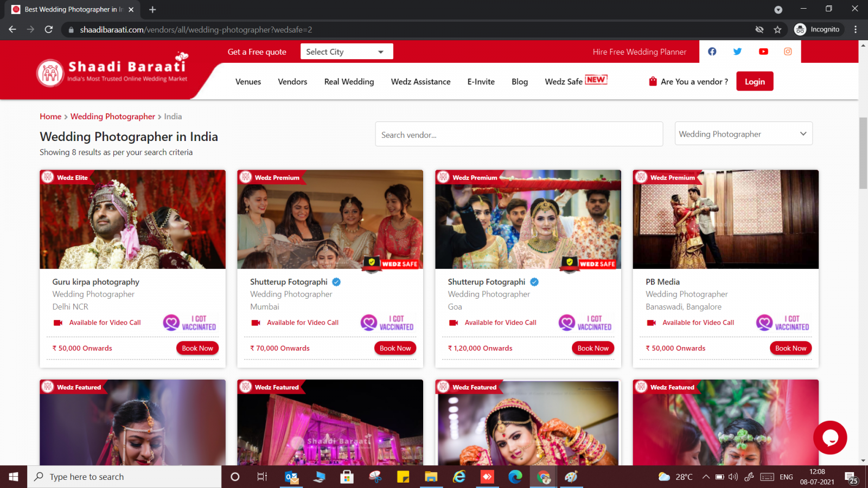Go to Real Wedding section
Viewport: 868px width, 488px height.
click(x=349, y=81)
